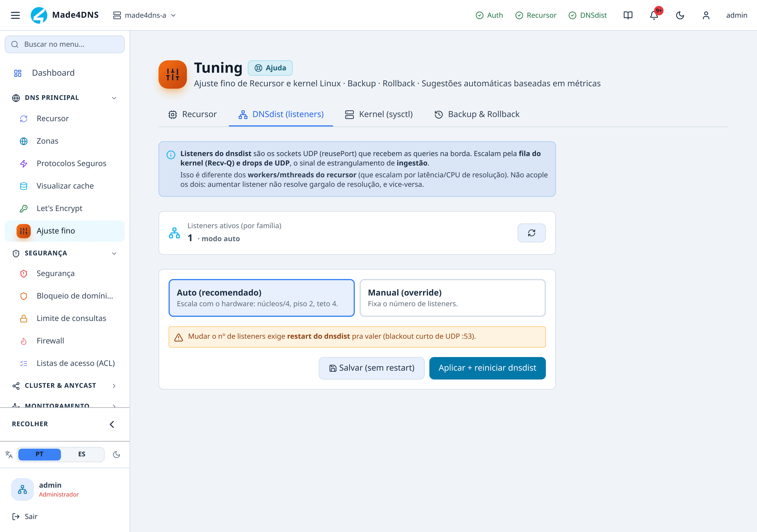Screen dimensions: 757x532
Task: Switch language to ES
Action: [x=82, y=454]
